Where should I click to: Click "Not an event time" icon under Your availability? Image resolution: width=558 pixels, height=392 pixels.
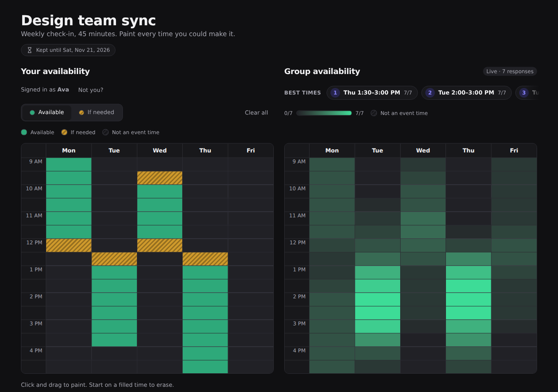pos(105,132)
